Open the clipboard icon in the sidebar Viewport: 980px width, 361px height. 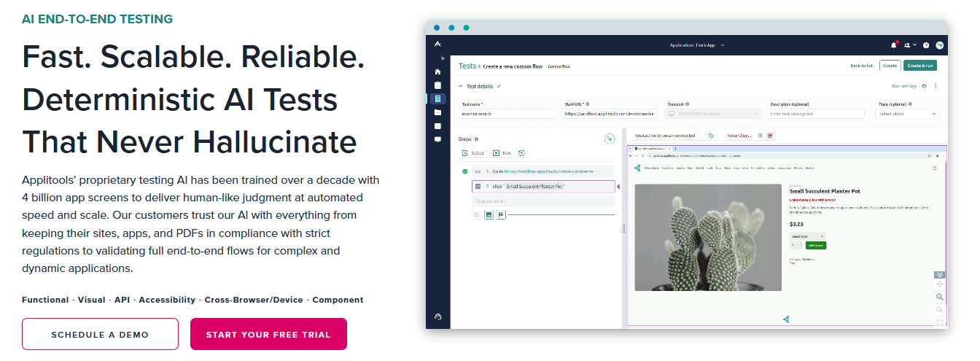tap(437, 85)
